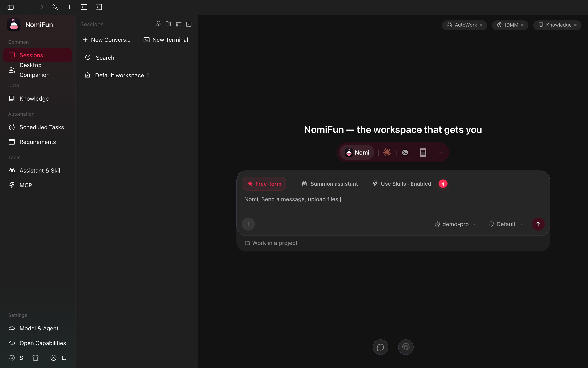Click Summon assistant
The width and height of the screenshot is (588, 368).
pyautogui.click(x=330, y=184)
